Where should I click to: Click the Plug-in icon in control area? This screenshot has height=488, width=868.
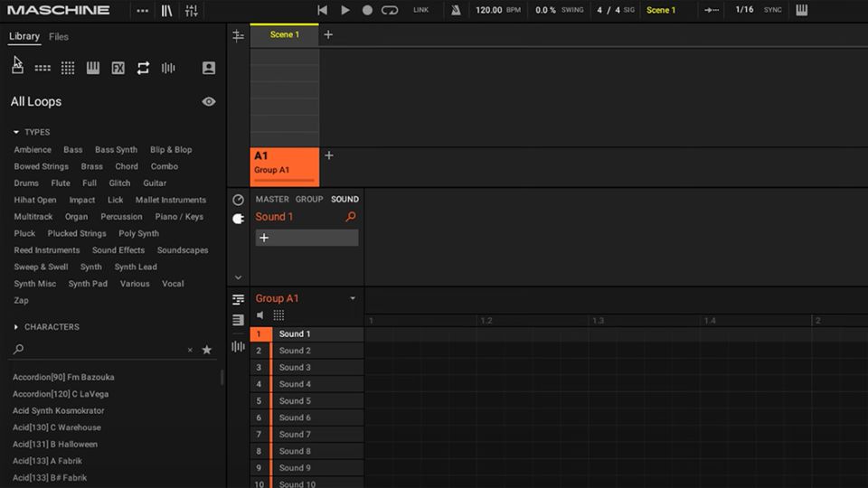pos(239,219)
